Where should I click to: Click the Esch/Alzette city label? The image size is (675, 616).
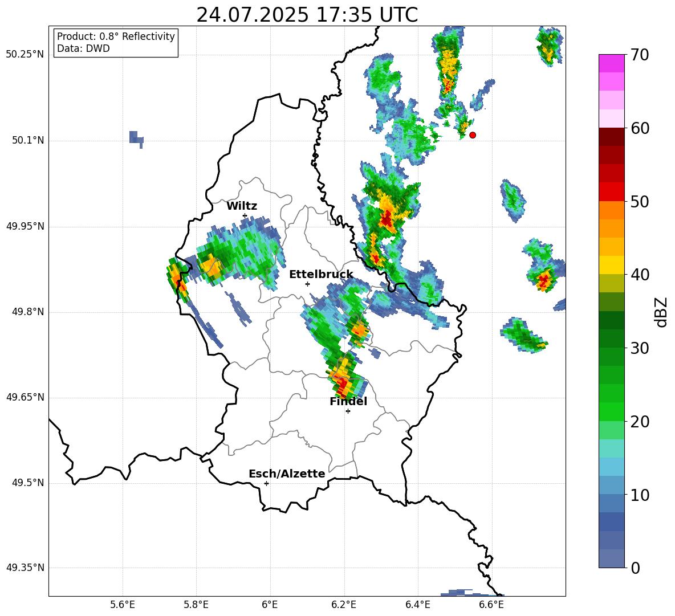click(287, 474)
